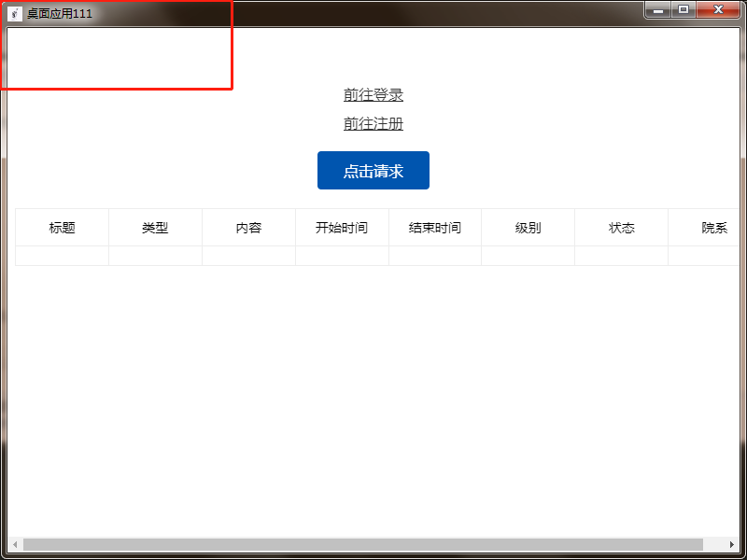Go to the 前往注册 link
The height and width of the screenshot is (560, 747).
coord(373,124)
